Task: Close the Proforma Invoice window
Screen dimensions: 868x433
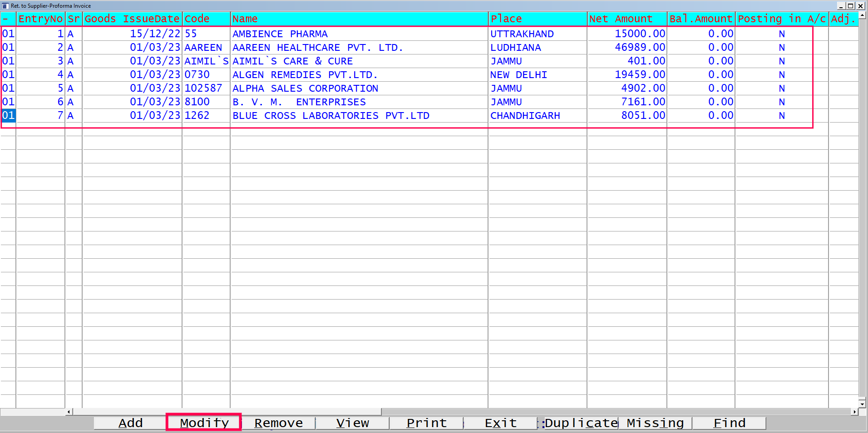Action: click(860, 6)
